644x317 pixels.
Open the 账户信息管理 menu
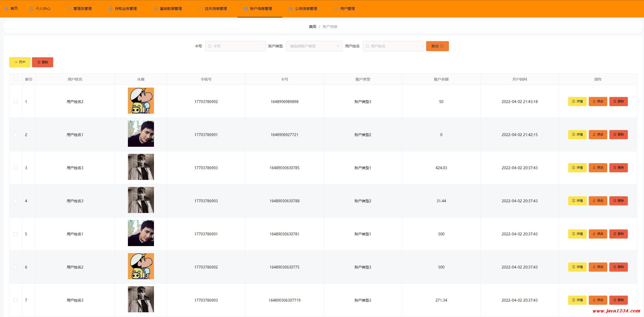pyautogui.click(x=261, y=9)
